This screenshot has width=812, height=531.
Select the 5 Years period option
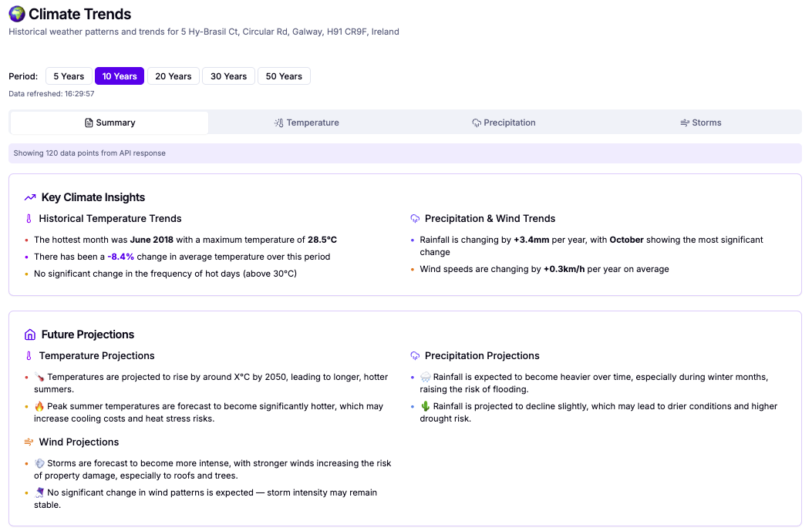(x=68, y=76)
